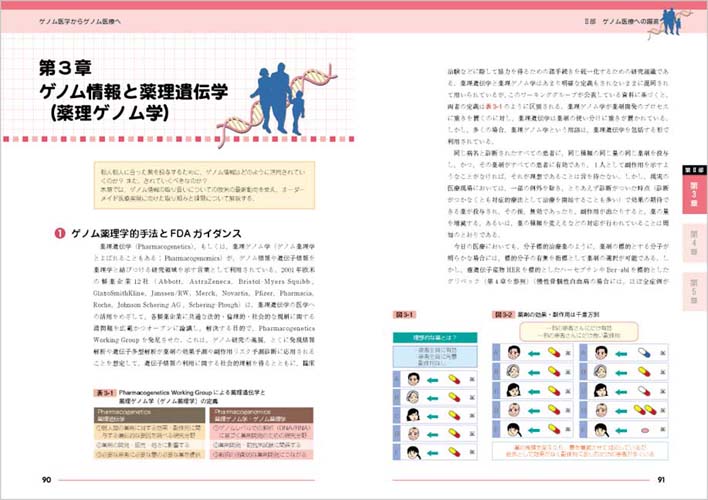Click the pink oval tablet in Figure 3-2

click(644, 431)
